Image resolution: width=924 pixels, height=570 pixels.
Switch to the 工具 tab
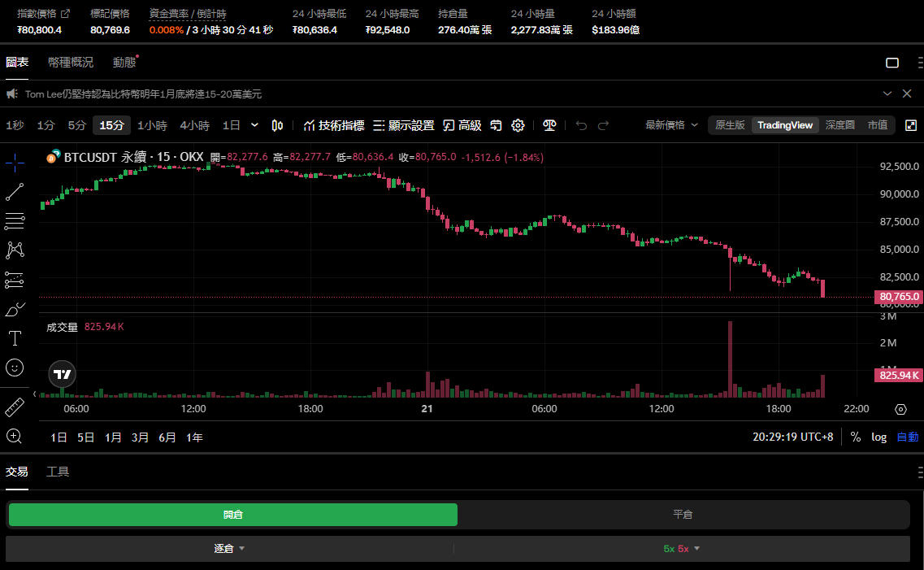(58, 472)
